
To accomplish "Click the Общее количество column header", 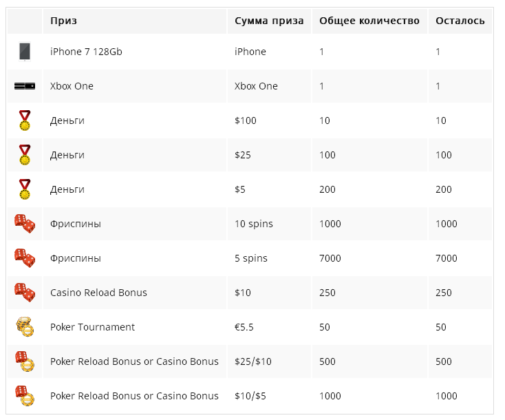I will pyautogui.click(x=369, y=21).
